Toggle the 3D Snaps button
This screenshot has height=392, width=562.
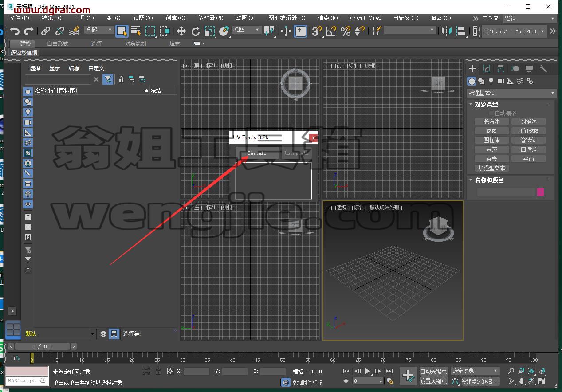pyautogui.click(x=317, y=31)
